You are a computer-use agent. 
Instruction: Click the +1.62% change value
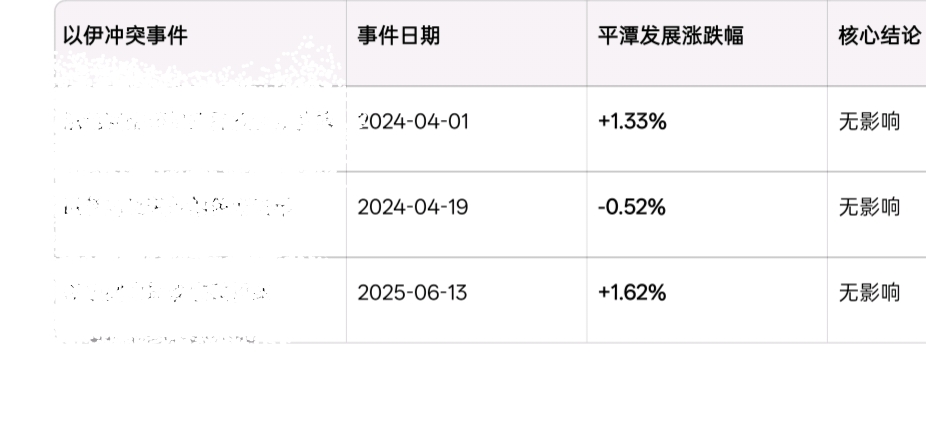tap(632, 293)
